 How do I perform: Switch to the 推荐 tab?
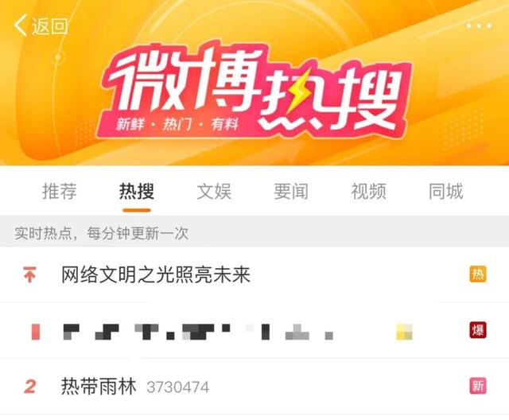60,191
